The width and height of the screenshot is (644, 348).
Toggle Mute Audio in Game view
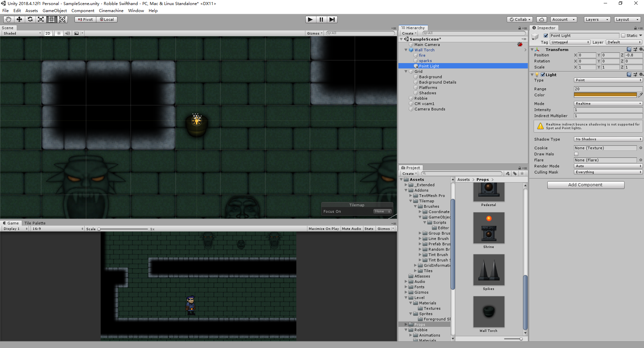351,229
